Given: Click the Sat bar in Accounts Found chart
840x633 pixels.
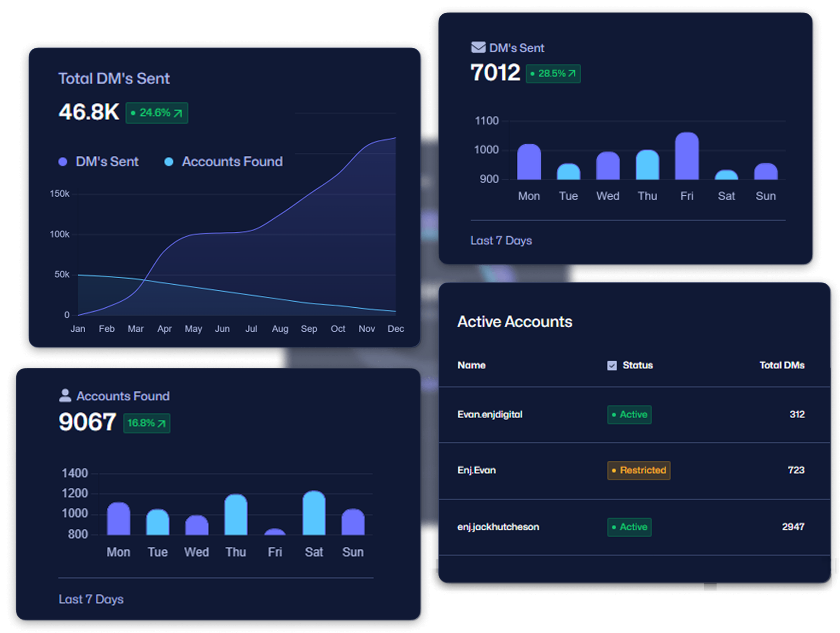Looking at the screenshot, I should 314,513.
